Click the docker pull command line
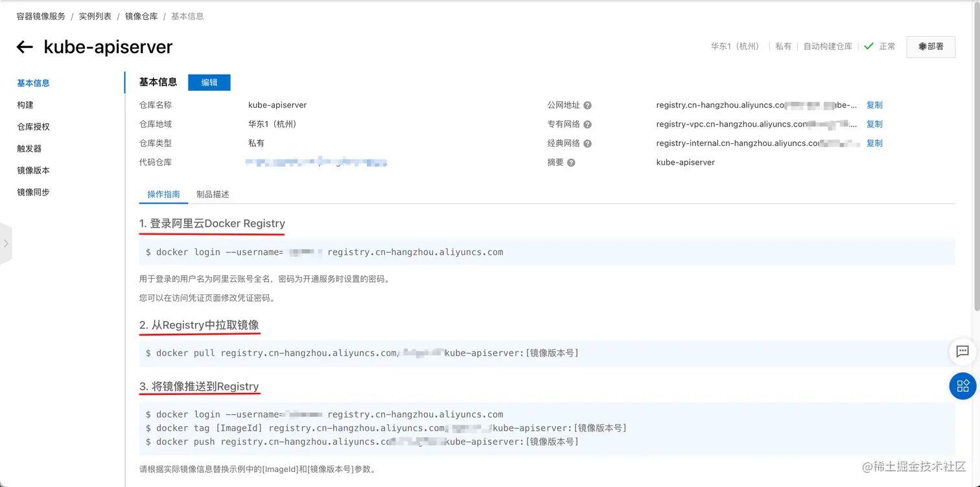The height and width of the screenshot is (487, 980). click(362, 353)
